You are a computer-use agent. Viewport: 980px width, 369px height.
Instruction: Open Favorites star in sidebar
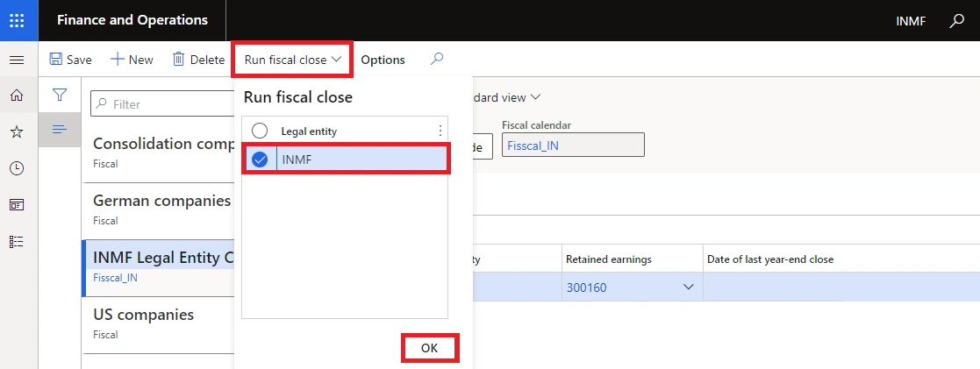pyautogui.click(x=17, y=131)
